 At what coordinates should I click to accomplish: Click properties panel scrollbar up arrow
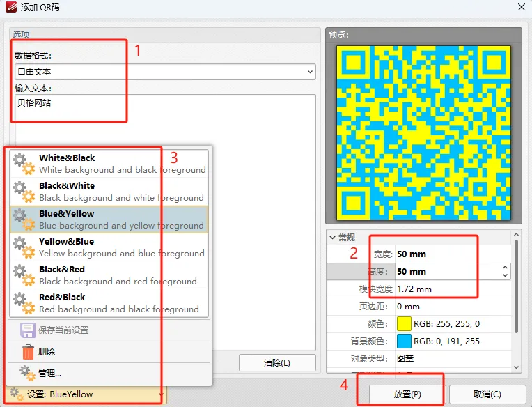tap(516, 235)
